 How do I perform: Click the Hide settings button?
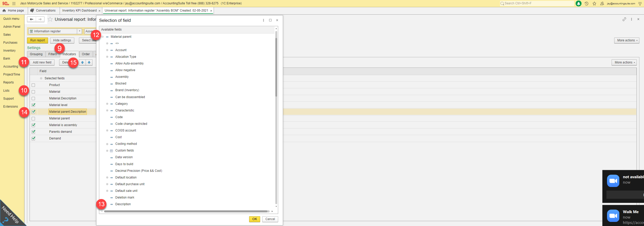click(62, 40)
